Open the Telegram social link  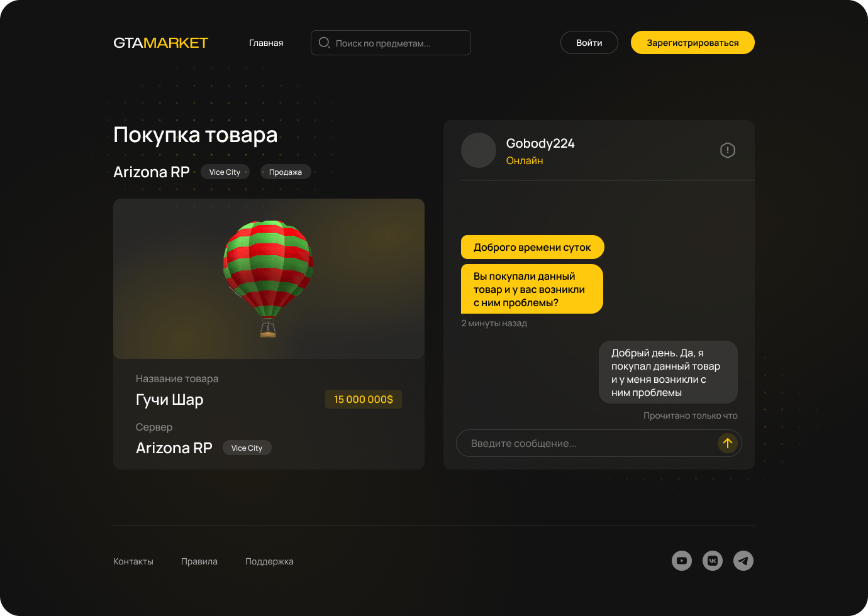[743, 561]
